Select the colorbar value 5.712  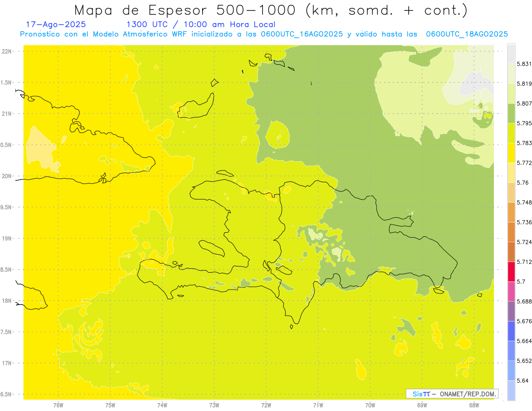tap(524, 262)
